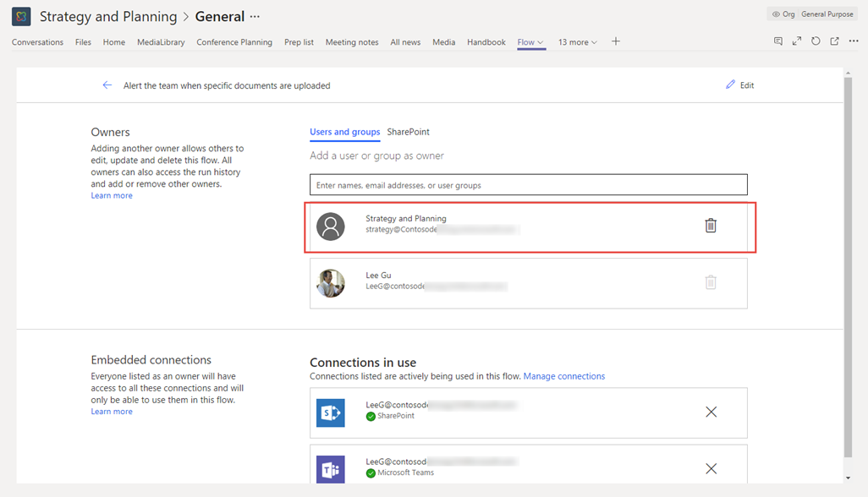Open the tab in a pop-out window

coord(834,41)
